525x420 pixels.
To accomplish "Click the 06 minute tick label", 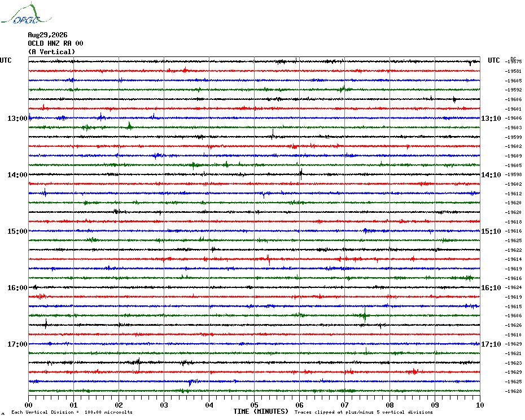I will pos(299,405).
